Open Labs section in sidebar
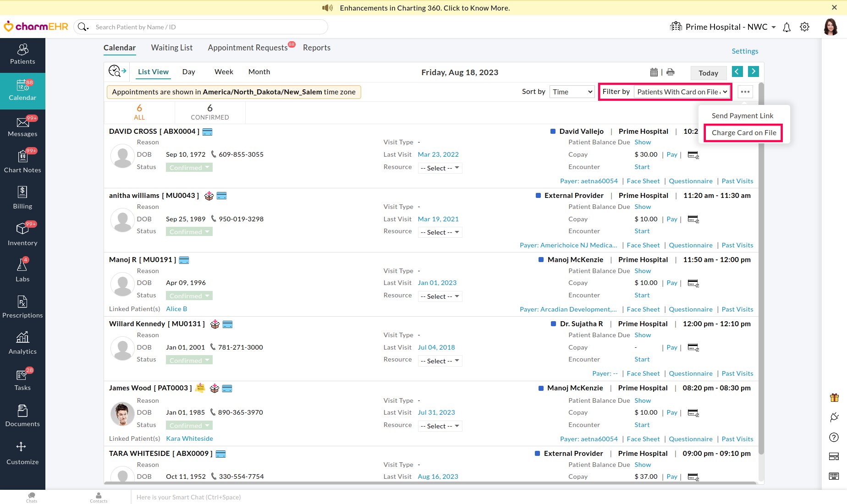847x504 pixels. tap(22, 270)
